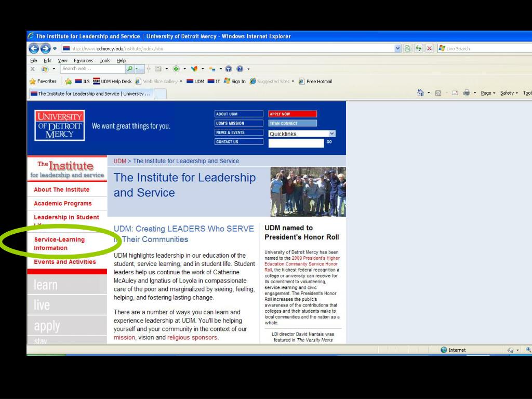Screen dimensions: 532x399
Task: Open the Tools menu in menu bar
Action: click(x=105, y=61)
